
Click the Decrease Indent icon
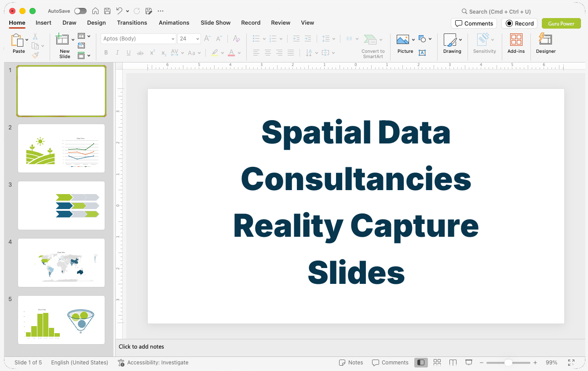296,39
